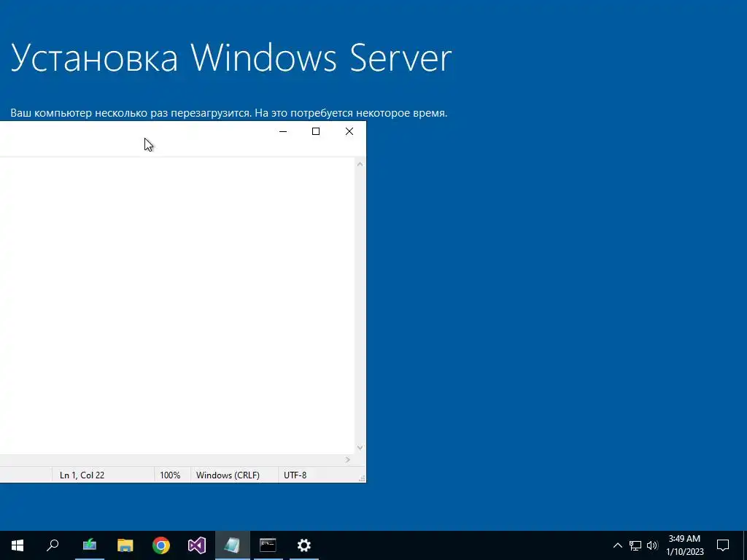Click Show desktop sliver at taskbar end

[745, 545]
